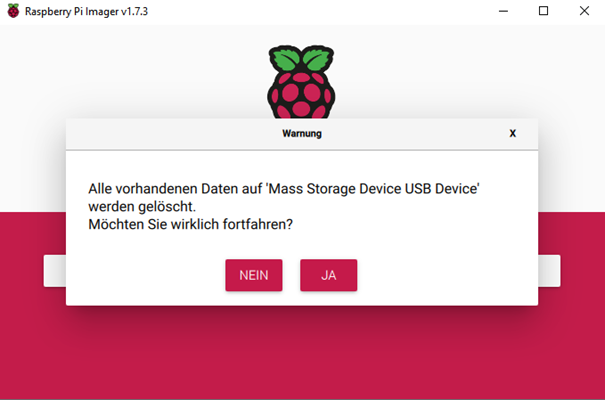Click the raspberry icon in title bar
The height and width of the screenshot is (400, 605).
point(13,11)
